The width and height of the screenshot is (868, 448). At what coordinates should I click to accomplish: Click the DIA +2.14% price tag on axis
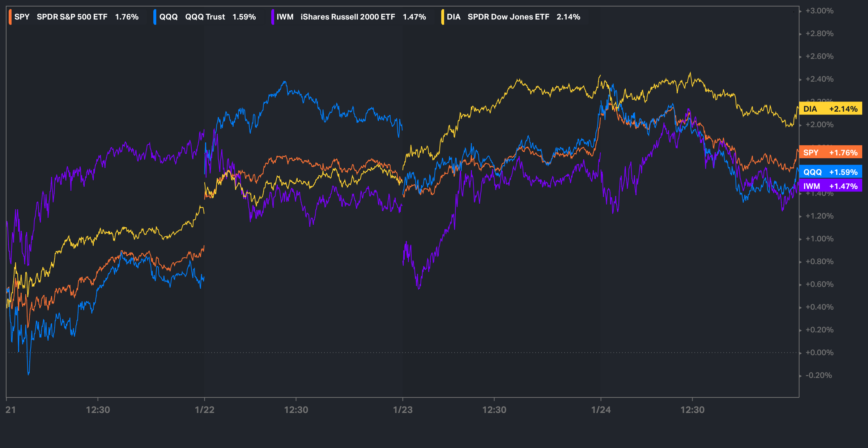tap(830, 109)
